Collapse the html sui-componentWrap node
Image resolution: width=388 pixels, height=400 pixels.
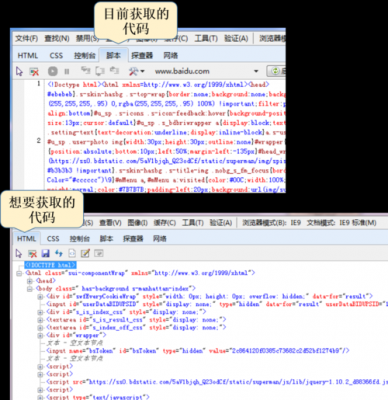tap(19, 273)
